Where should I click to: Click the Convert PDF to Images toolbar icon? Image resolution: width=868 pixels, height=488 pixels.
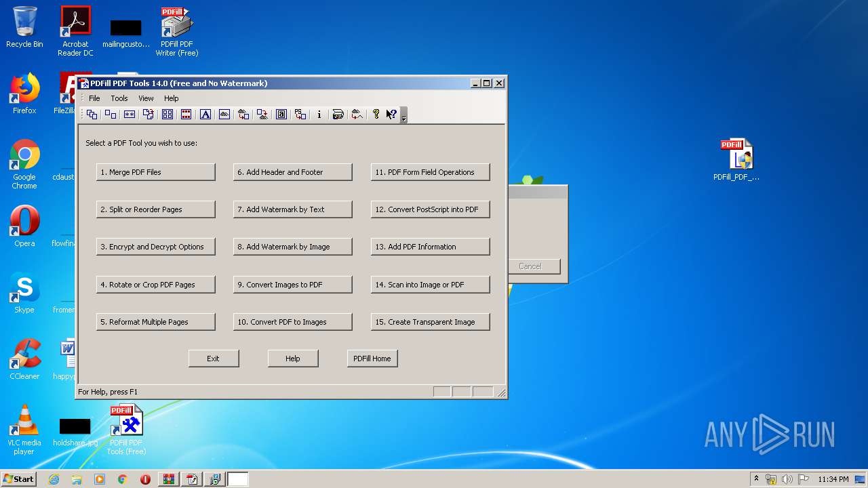[x=262, y=115]
